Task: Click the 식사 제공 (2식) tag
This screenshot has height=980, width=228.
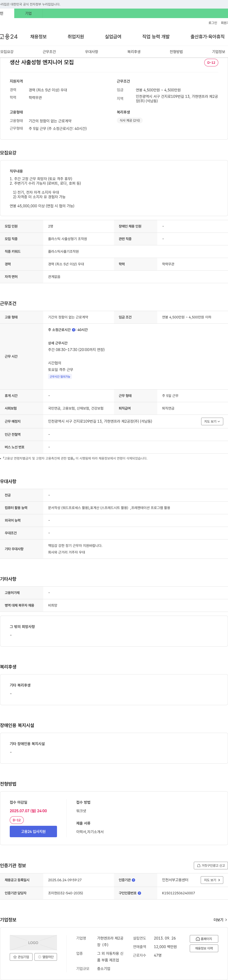Action: point(130,120)
